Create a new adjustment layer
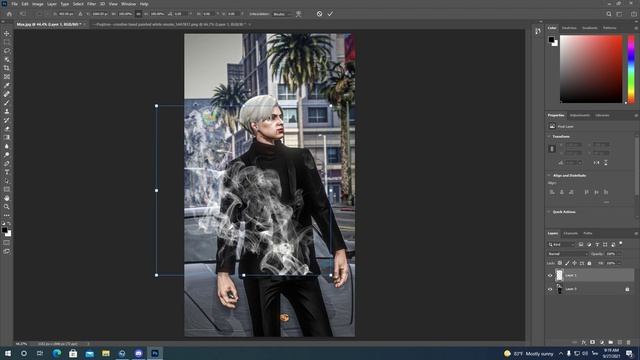The image size is (640, 360). [x=602, y=342]
